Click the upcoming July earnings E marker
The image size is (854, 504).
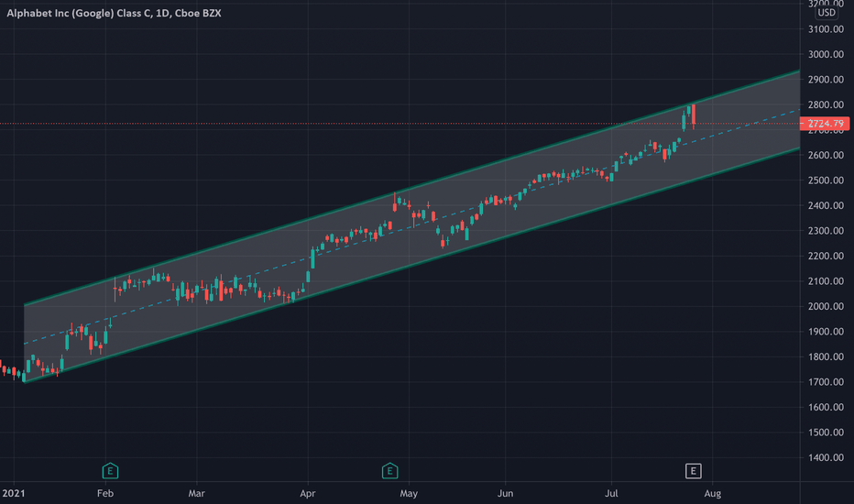[694, 471]
